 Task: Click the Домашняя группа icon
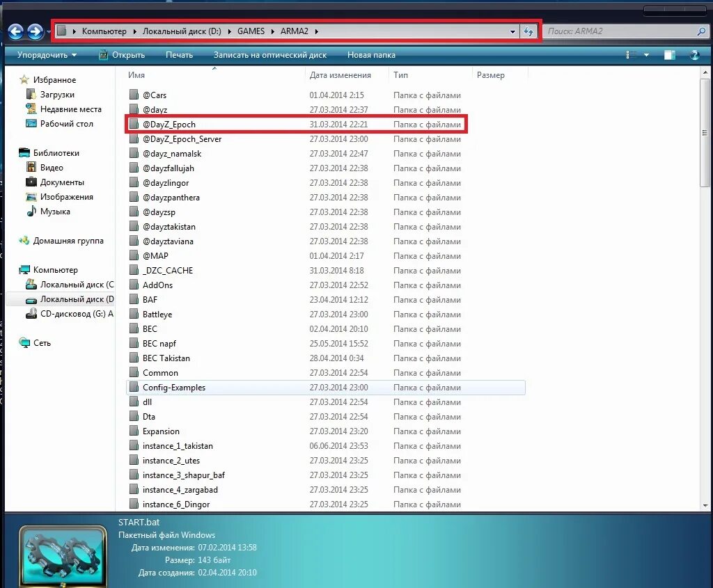pyautogui.click(x=24, y=240)
